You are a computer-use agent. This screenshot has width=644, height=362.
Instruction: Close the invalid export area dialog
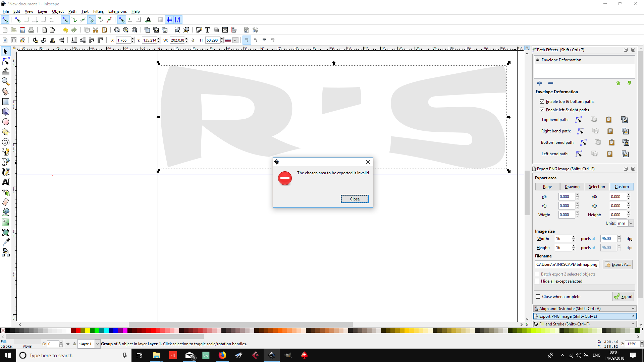coord(355,199)
